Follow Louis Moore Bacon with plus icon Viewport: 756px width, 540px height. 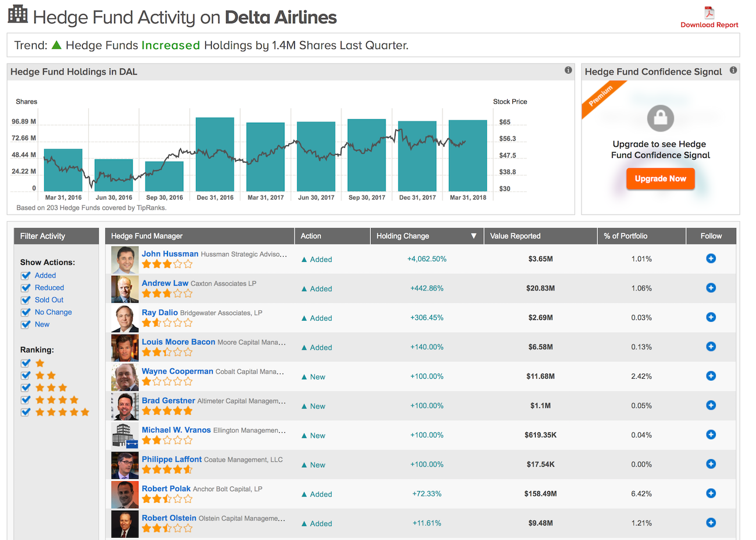point(711,346)
